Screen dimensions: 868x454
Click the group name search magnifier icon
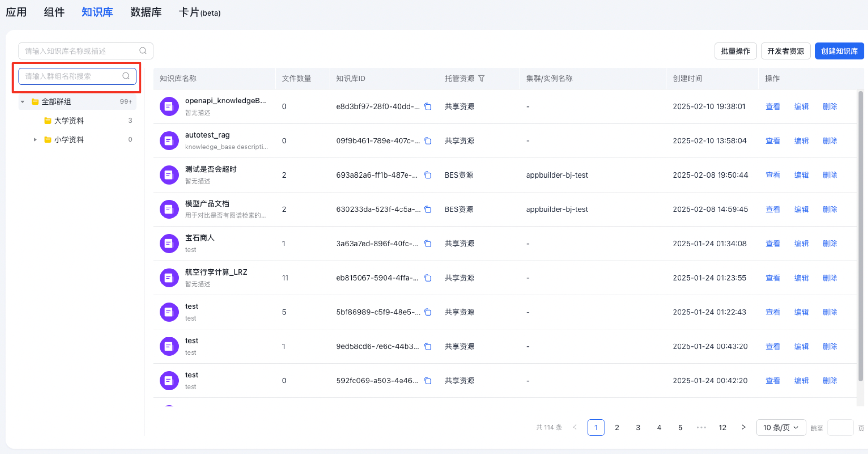pyautogui.click(x=126, y=76)
